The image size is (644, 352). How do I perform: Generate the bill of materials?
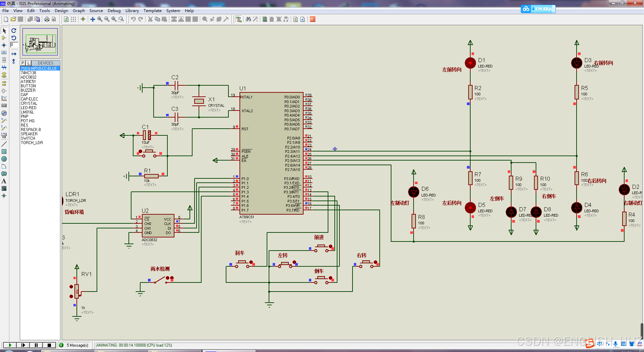[x=296, y=19]
